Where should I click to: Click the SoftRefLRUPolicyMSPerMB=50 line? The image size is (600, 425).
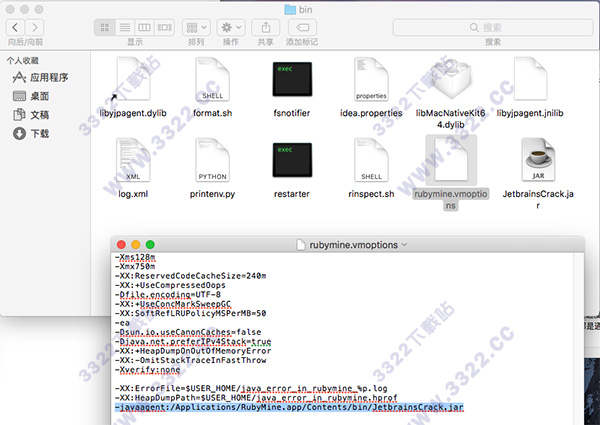[191, 313]
